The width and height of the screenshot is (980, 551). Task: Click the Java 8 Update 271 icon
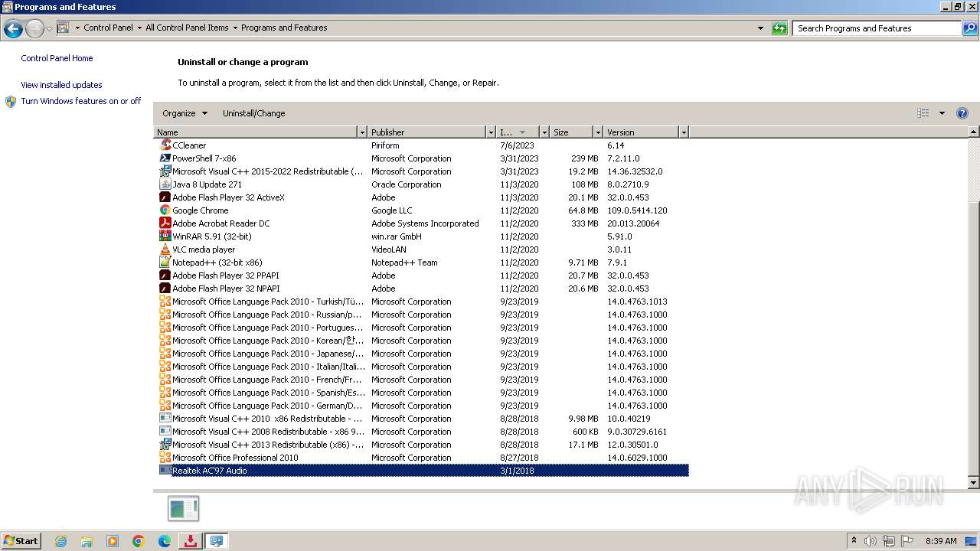click(x=165, y=184)
